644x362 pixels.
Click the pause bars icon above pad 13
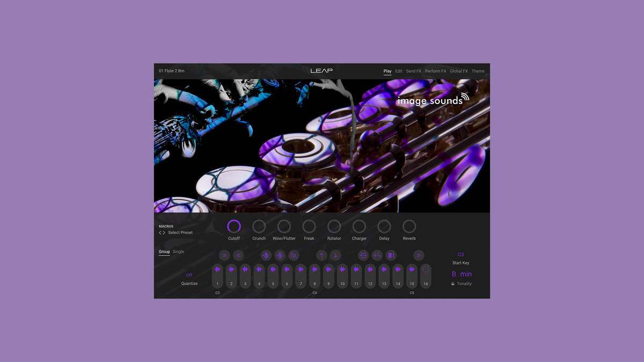(391, 255)
